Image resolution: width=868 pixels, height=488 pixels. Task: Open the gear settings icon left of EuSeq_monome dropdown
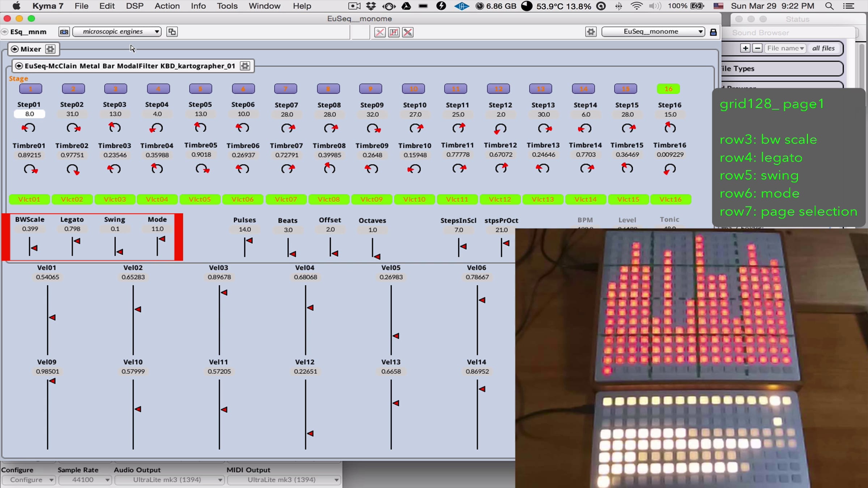591,32
